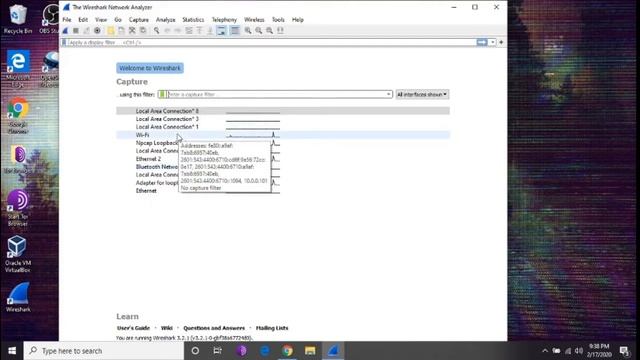Click the display filter input field
Screen dimensions: 640x360
click(x=271, y=42)
